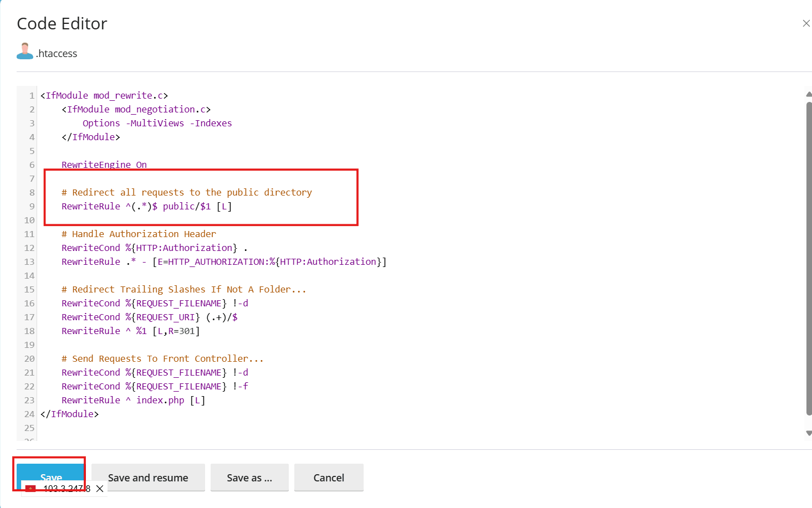
Task: Open the Save as dialog
Action: point(249,477)
